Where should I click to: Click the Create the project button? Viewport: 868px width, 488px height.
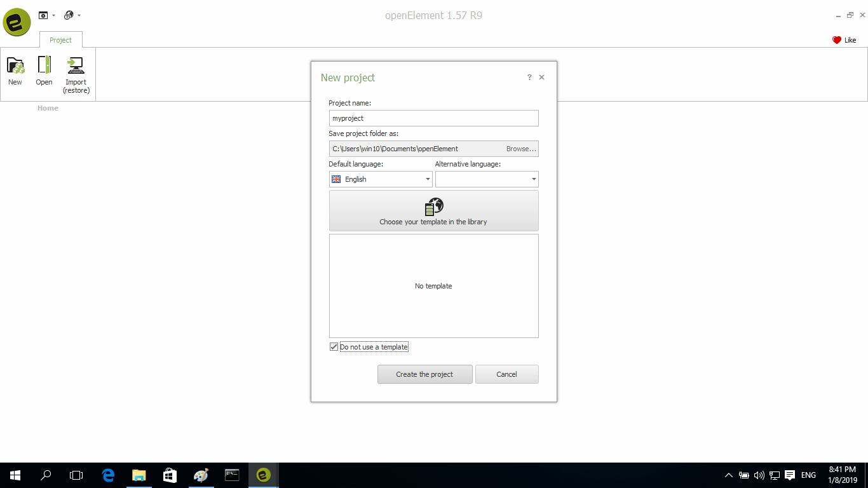(424, 374)
